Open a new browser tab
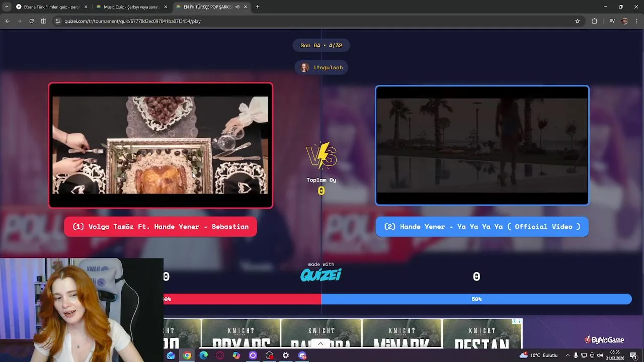644x362 pixels. point(258,7)
